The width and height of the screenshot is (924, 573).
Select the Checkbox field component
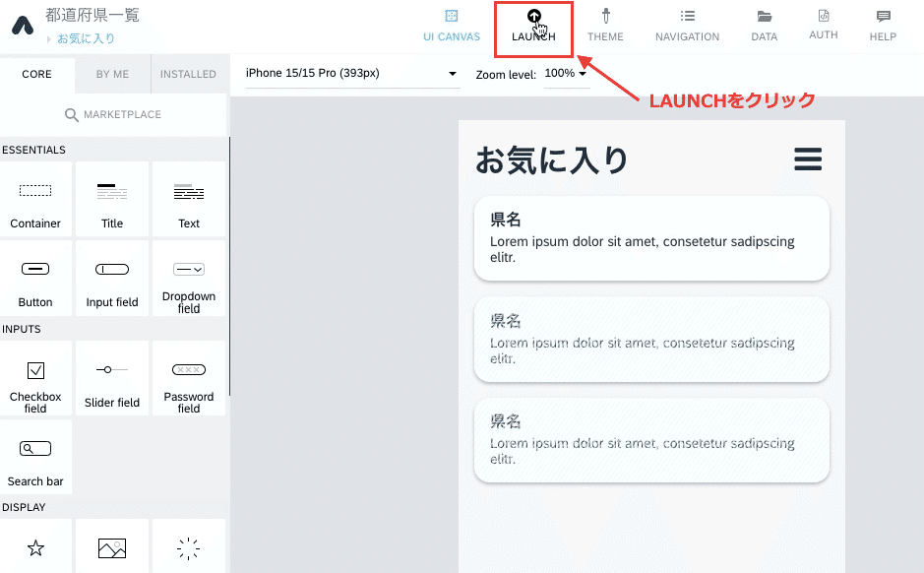pos(35,378)
